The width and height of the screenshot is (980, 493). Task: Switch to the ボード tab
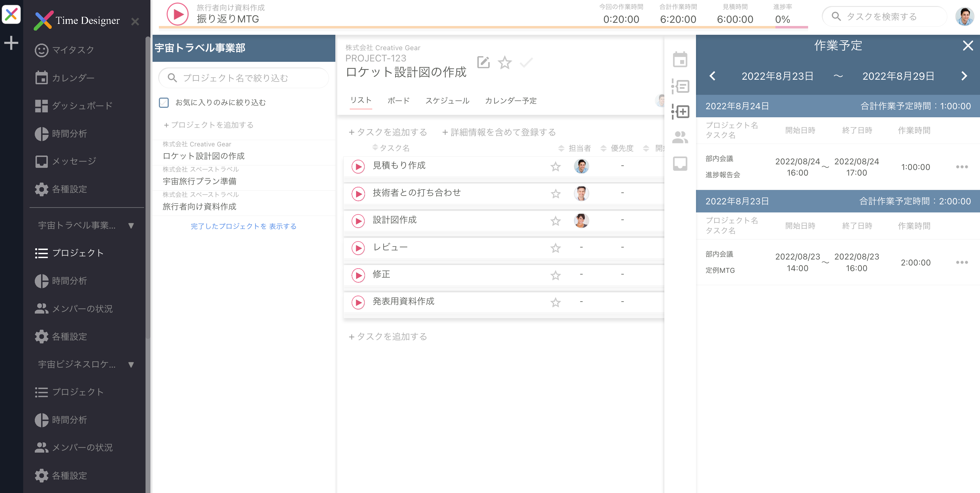pyautogui.click(x=398, y=101)
